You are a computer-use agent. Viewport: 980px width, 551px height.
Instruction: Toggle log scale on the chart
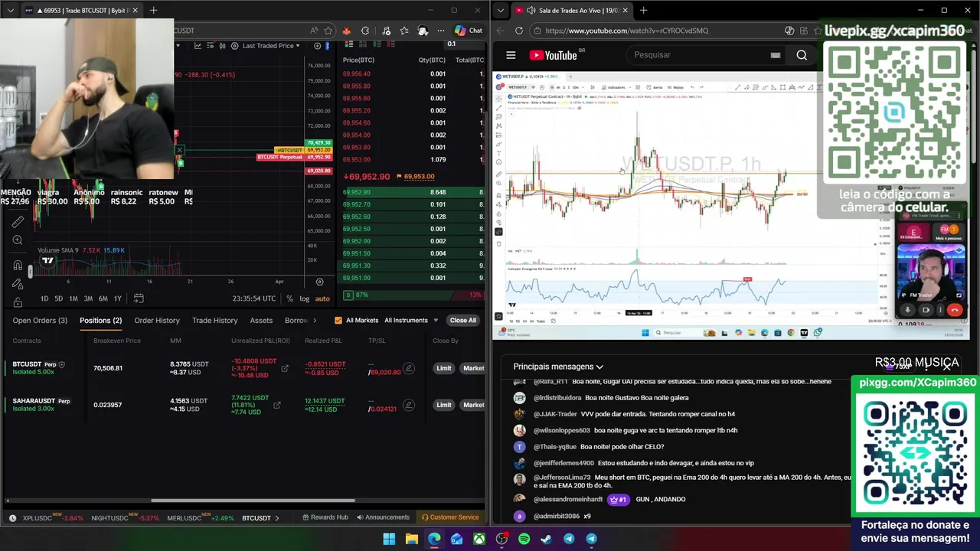click(305, 298)
